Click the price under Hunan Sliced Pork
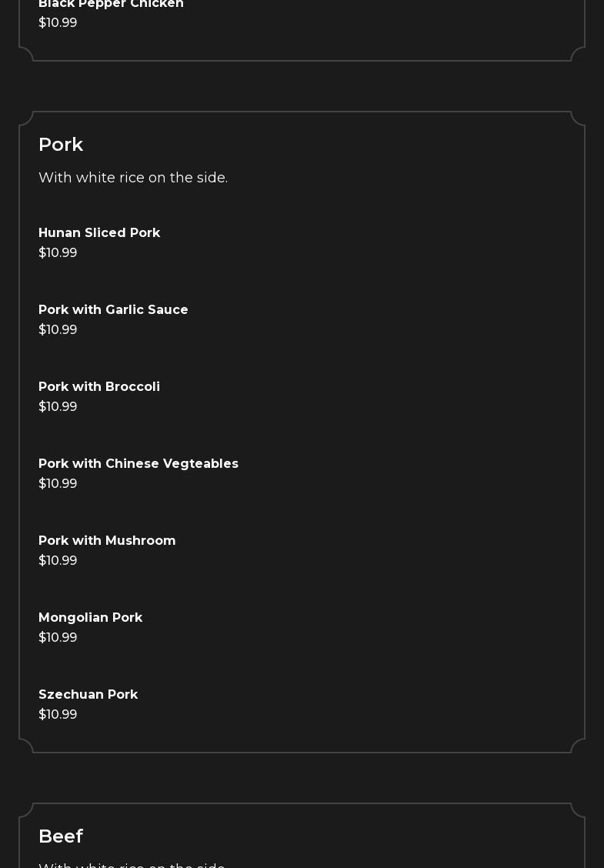The width and height of the screenshot is (604, 868). (58, 253)
